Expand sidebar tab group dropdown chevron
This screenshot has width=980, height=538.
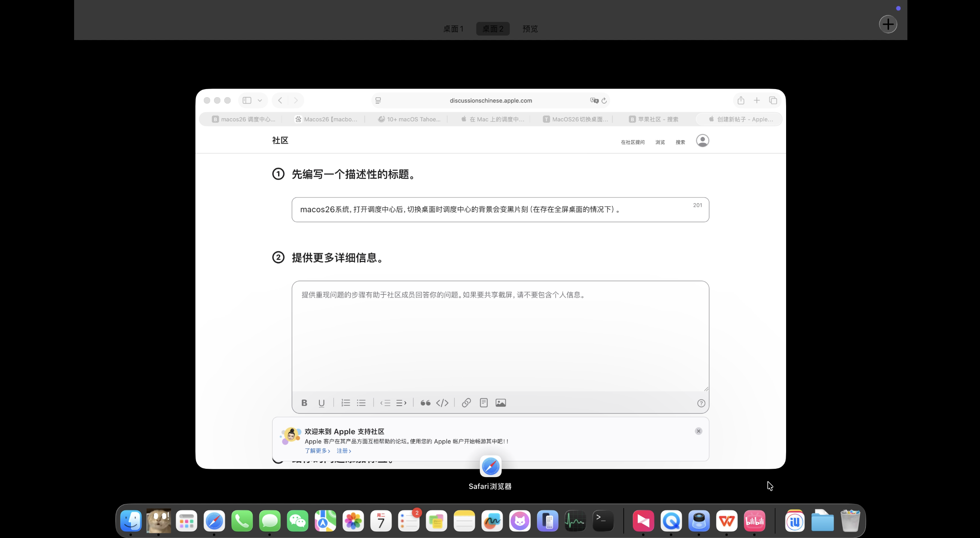(x=260, y=100)
